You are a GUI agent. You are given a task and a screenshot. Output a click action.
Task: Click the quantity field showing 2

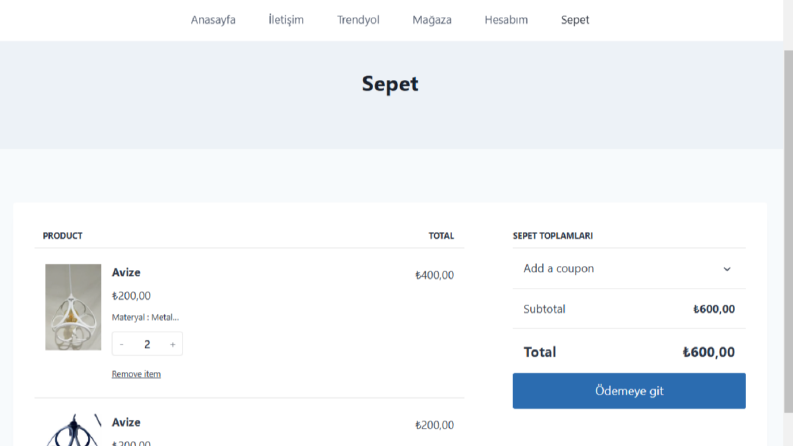tap(147, 344)
